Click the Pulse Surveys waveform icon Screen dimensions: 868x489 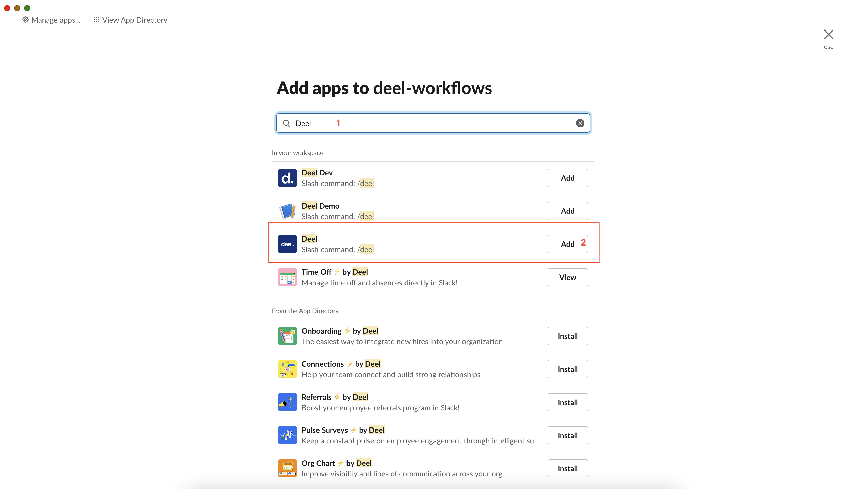(287, 435)
